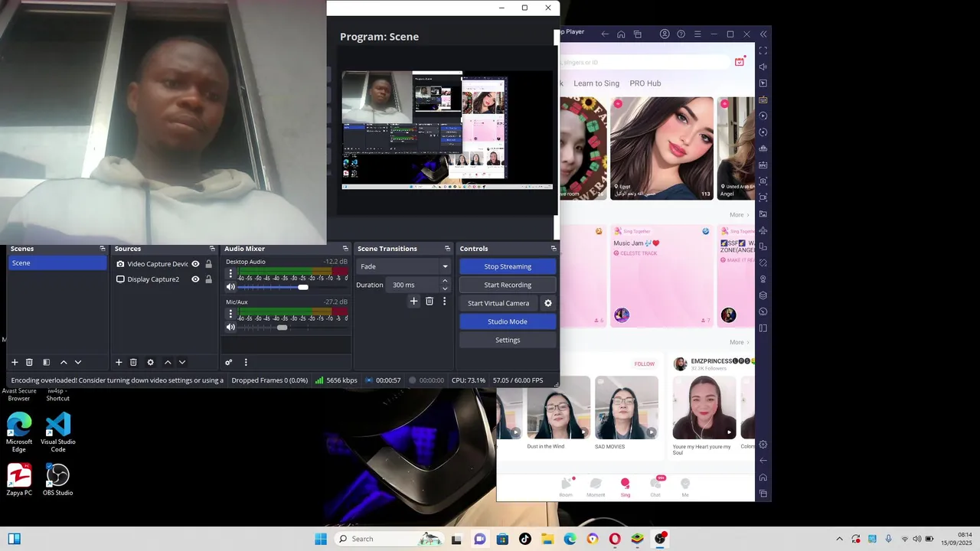This screenshot has height=551, width=980.
Task: Switch to Room bottom tab
Action: click(x=566, y=487)
